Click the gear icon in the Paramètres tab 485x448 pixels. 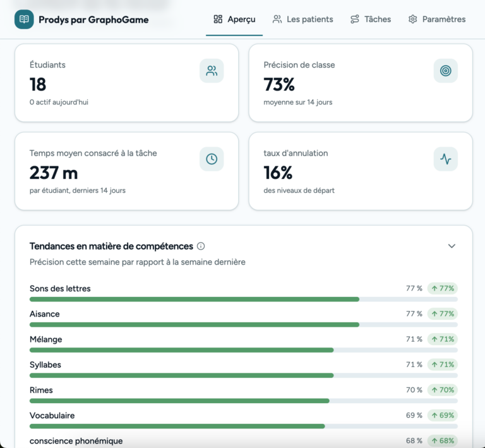[412, 19]
